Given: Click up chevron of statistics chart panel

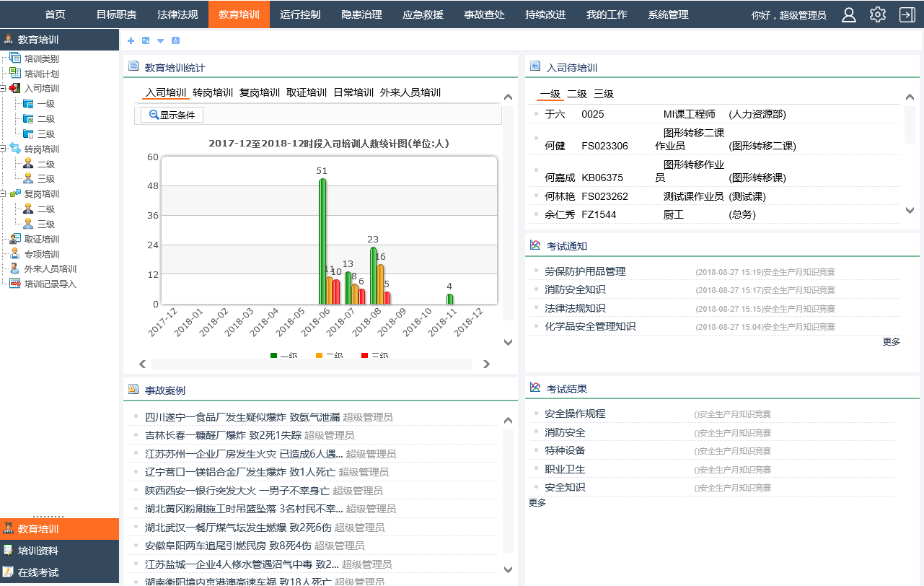Looking at the screenshot, I should [x=508, y=97].
